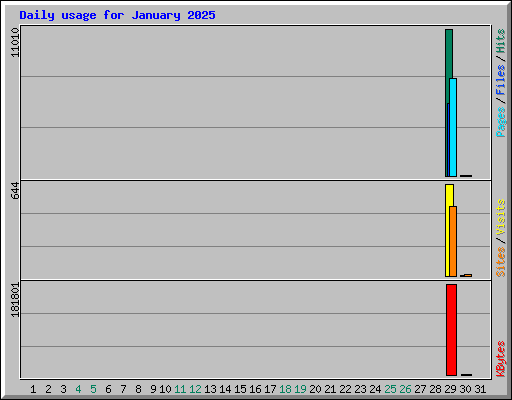Click day 8 on the x-axis

click(x=138, y=389)
